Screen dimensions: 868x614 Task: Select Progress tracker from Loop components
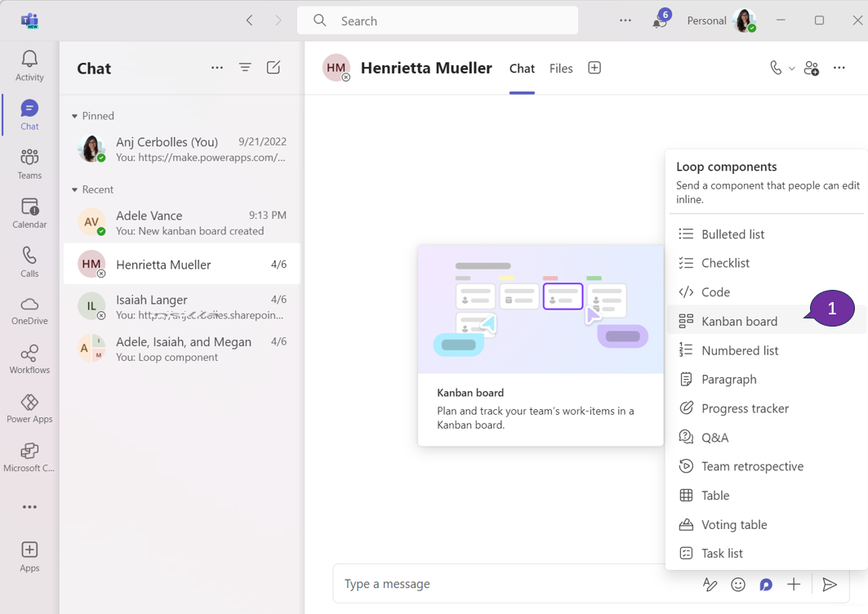tap(747, 408)
